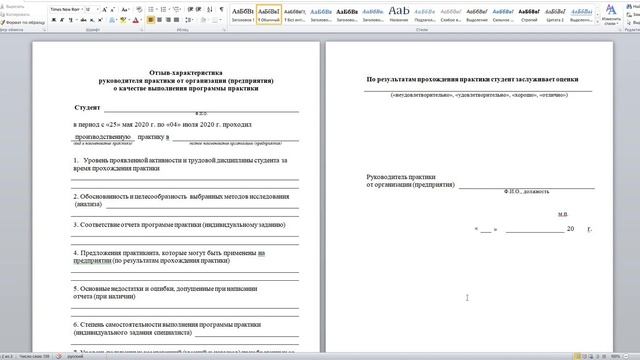The width and height of the screenshot is (640, 360).
Task: Click word count in status bar
Action: pyautogui.click(x=34, y=356)
